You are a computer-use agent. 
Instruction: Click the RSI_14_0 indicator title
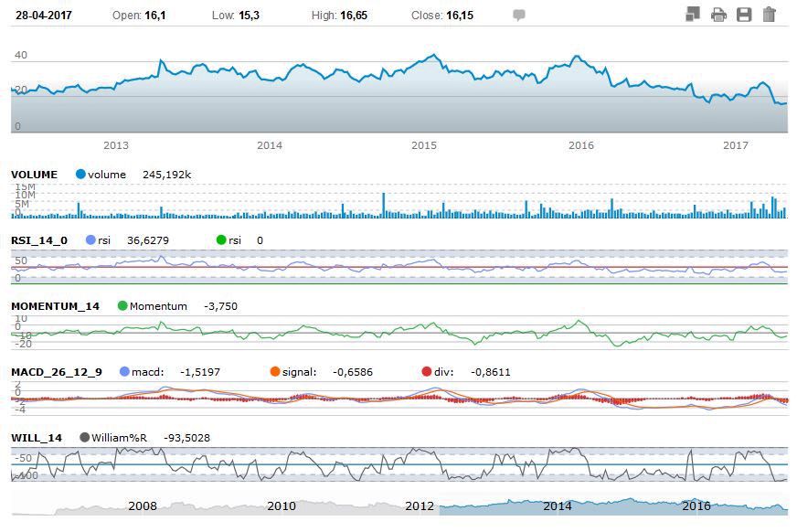pyautogui.click(x=39, y=240)
